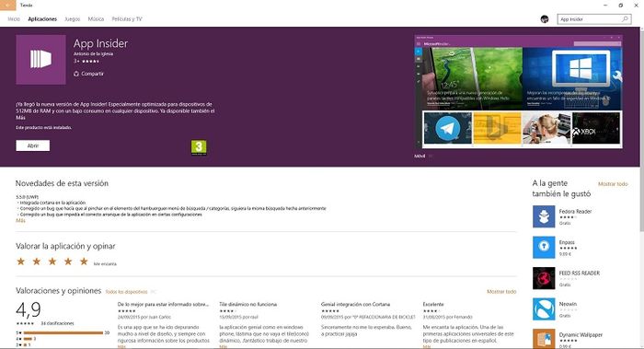This screenshot has width=644, height=349.
Task: Click the FEED RSS READER title
Action: pyautogui.click(x=579, y=273)
